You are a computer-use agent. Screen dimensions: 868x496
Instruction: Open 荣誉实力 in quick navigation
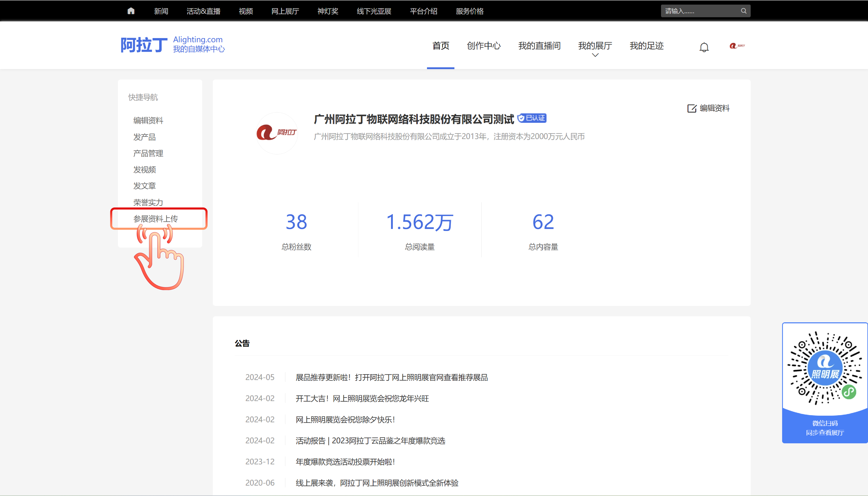point(148,202)
